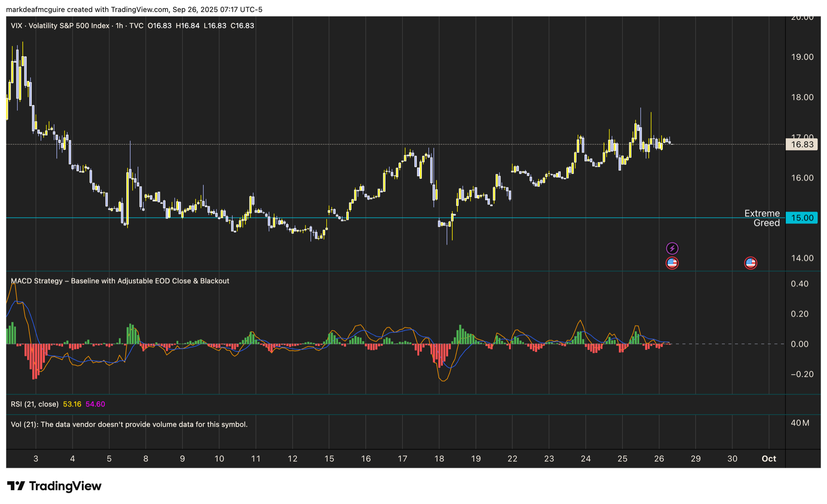
Task: Click the TradingView logo at bottom left
Action: click(54, 486)
